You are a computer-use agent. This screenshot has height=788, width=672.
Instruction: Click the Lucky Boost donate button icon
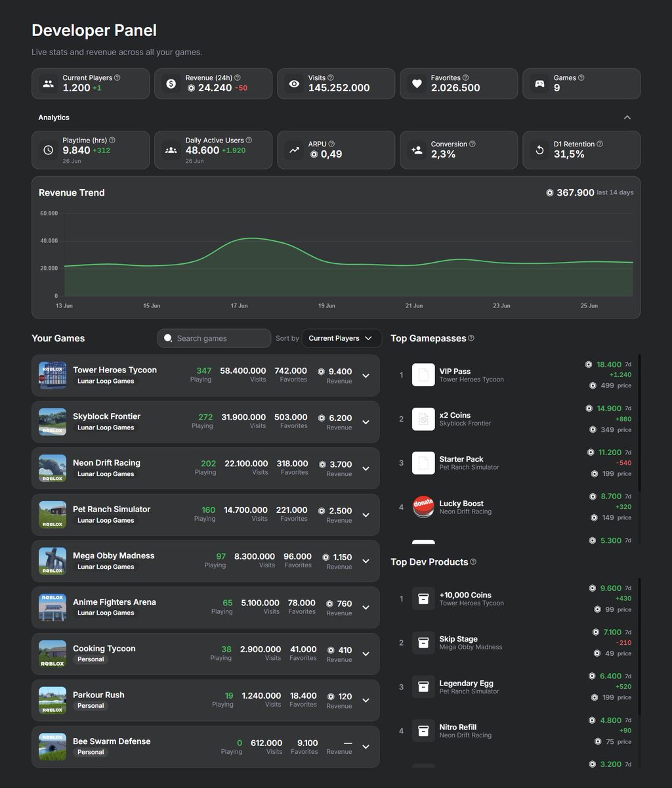click(x=423, y=507)
